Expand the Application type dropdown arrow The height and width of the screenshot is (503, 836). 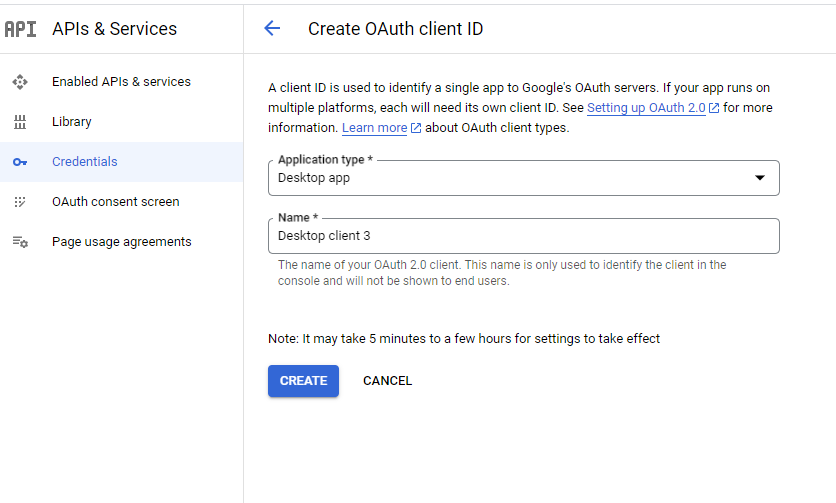pos(760,178)
